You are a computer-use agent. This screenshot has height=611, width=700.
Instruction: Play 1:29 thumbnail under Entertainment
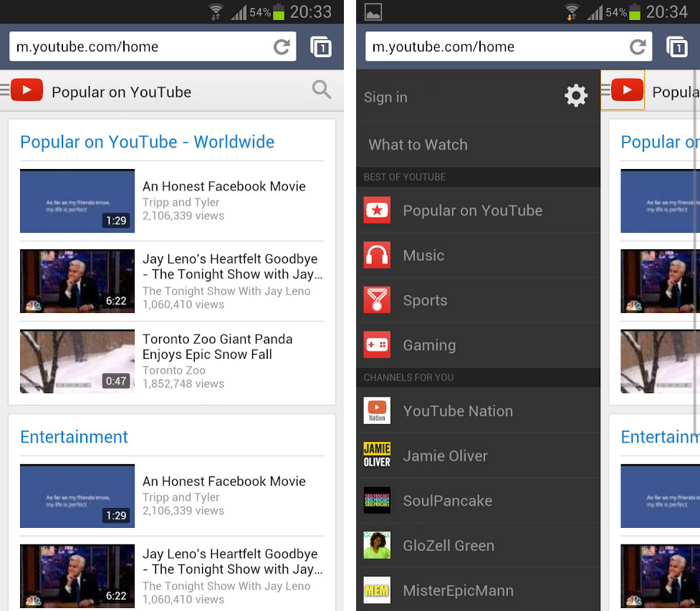click(x=77, y=496)
